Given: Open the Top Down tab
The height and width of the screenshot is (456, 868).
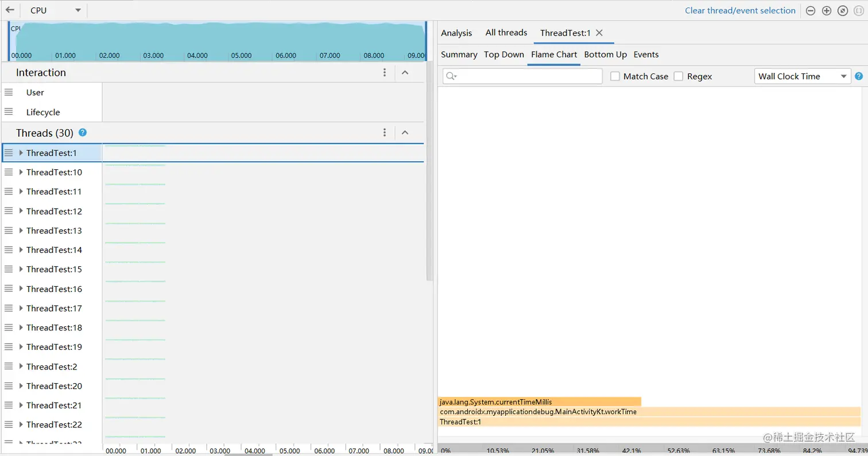Looking at the screenshot, I should click(x=504, y=54).
